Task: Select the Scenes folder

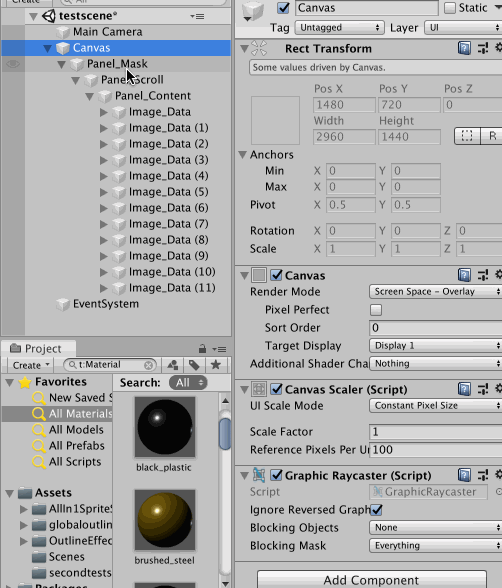Action: 66,557
